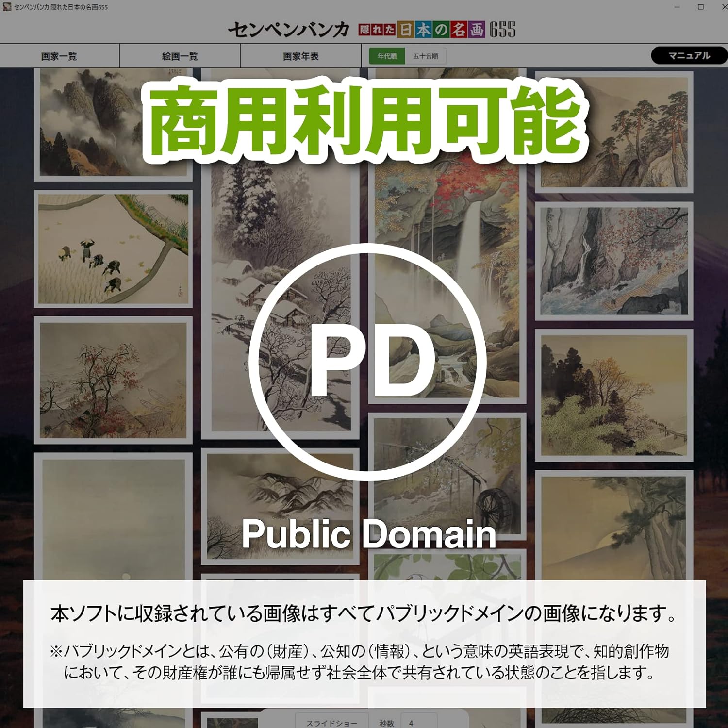Screen dimensions: 728x728
Task: Open the 画家一覧 tab
Action: coord(59,56)
